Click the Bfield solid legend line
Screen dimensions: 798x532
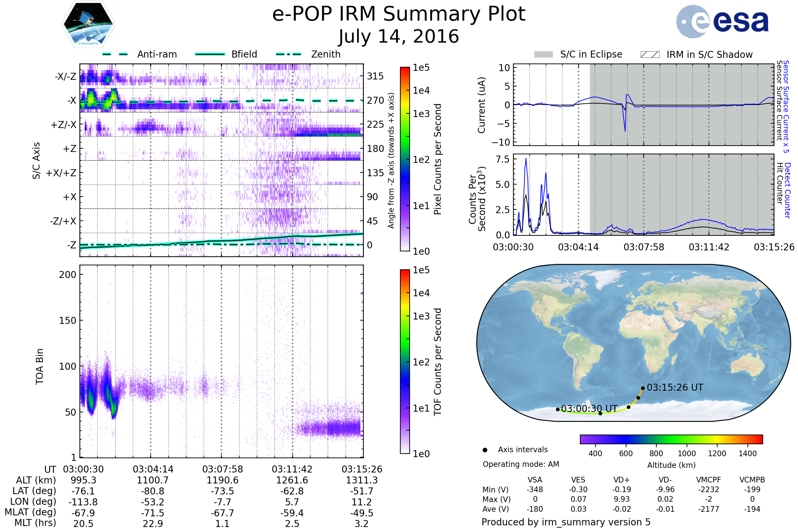click(210, 54)
